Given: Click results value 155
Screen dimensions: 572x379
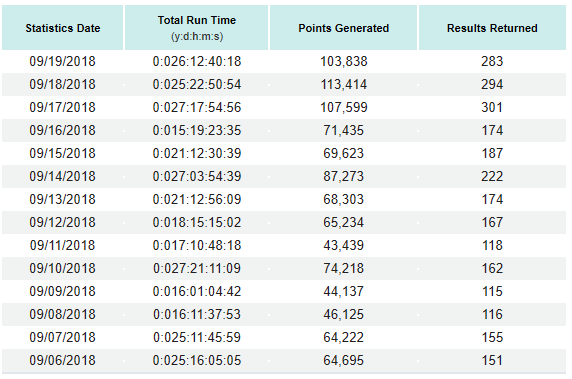Looking at the screenshot, I should coord(492,337).
